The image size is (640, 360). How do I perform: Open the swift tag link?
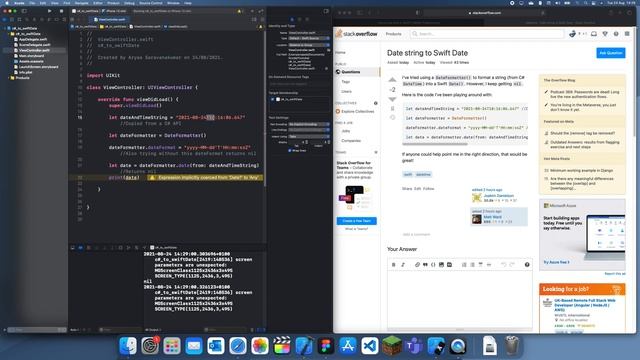tap(408, 174)
